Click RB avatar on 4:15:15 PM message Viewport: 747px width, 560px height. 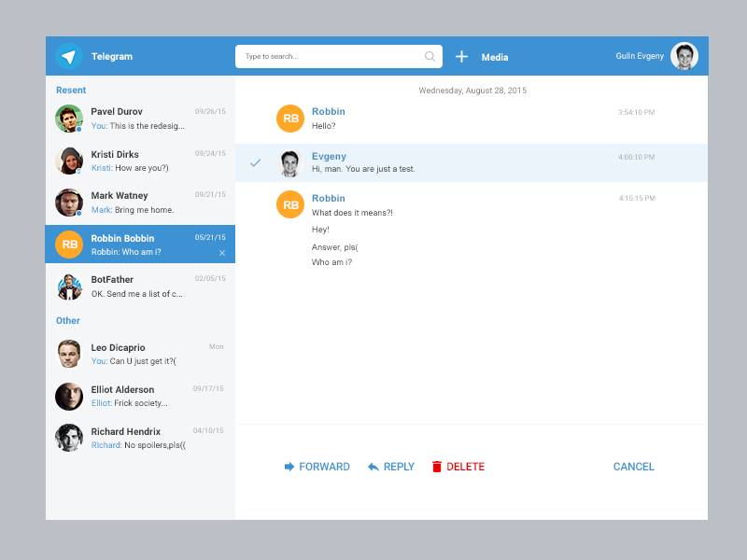pyautogui.click(x=290, y=204)
